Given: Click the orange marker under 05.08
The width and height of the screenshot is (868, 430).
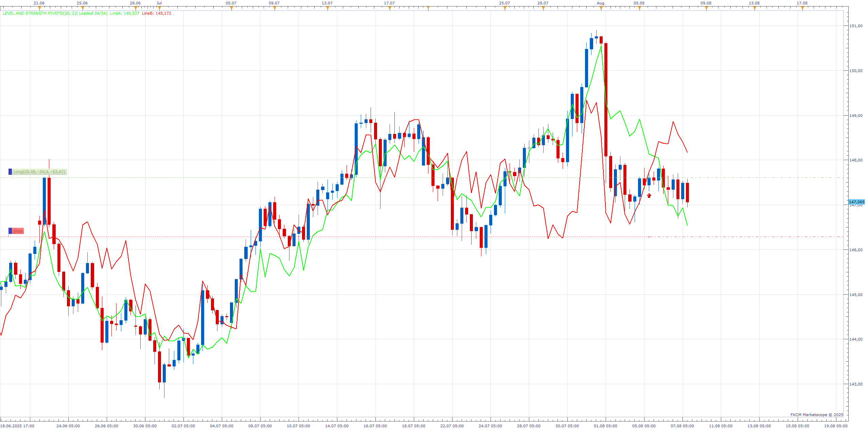Looking at the screenshot, I should click(639, 8).
